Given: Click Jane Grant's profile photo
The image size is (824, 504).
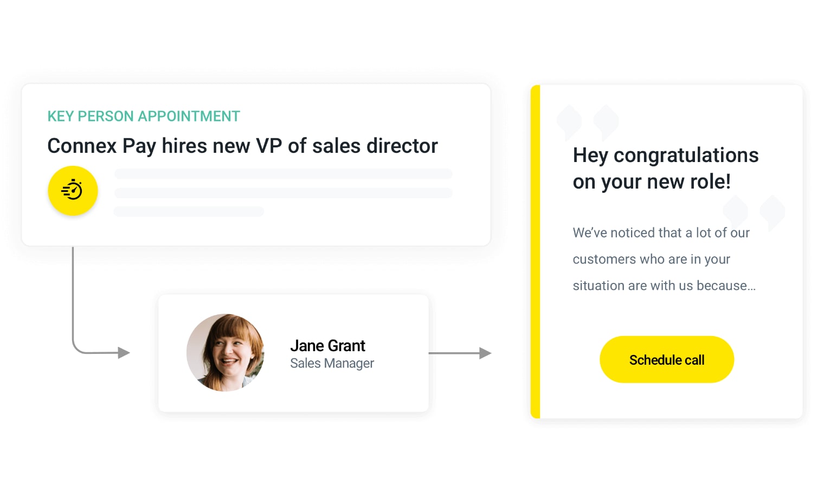Looking at the screenshot, I should 226,353.
